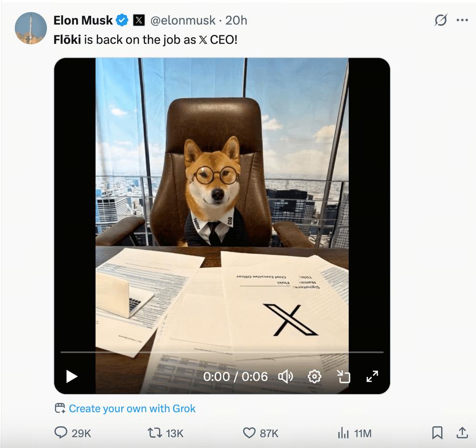Open 'Create your own with Grok' link

(132, 408)
